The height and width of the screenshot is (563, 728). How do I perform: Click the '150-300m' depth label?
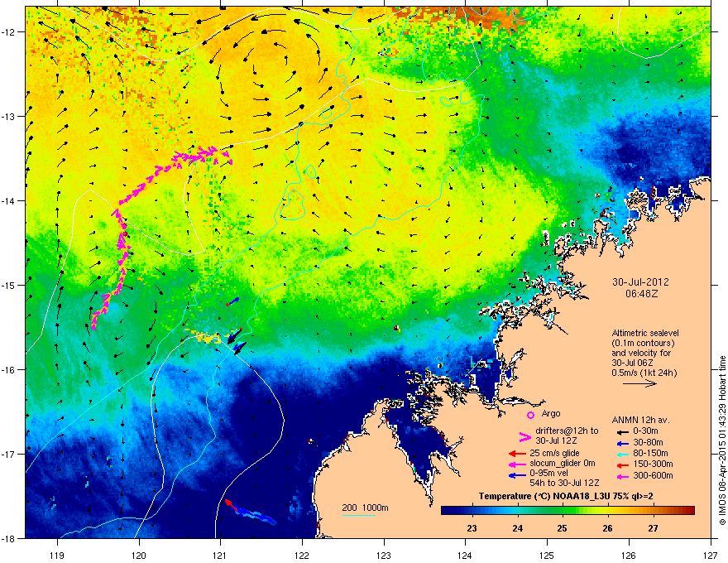[x=653, y=464]
